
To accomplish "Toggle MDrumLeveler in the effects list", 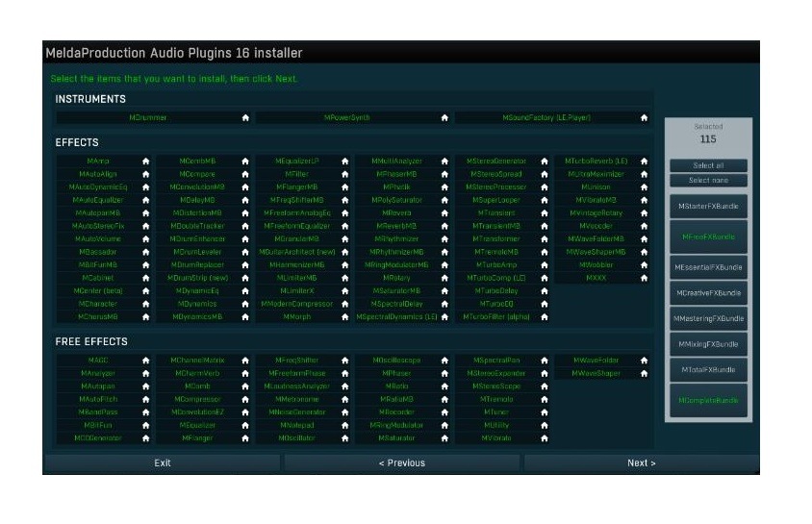I will [x=197, y=252].
